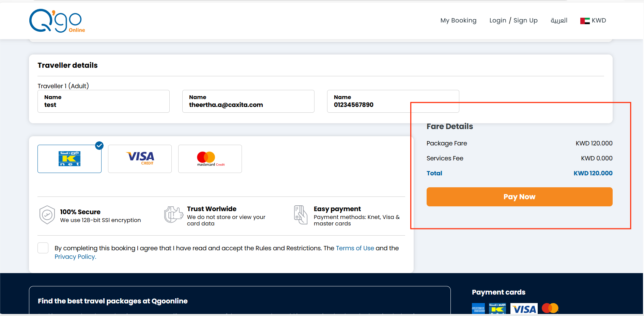Click the KNET footer card icon
Viewport: 644px width, 316px height.
pyautogui.click(x=497, y=309)
